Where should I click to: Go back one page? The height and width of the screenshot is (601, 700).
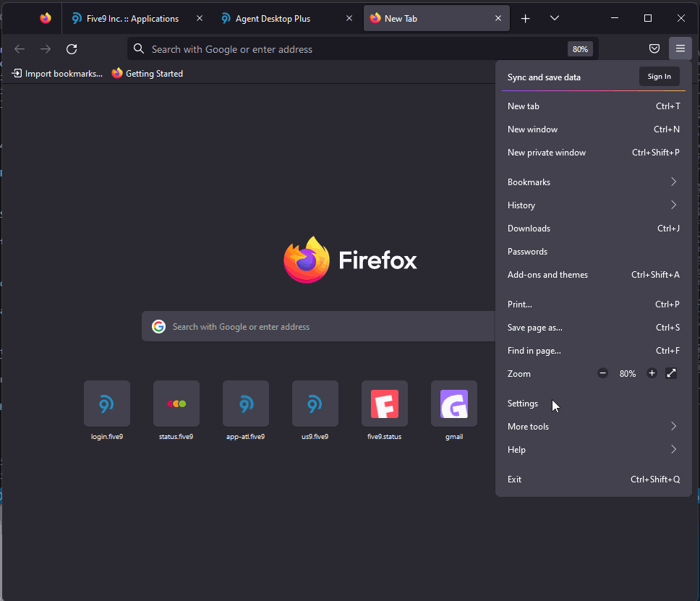(20, 49)
